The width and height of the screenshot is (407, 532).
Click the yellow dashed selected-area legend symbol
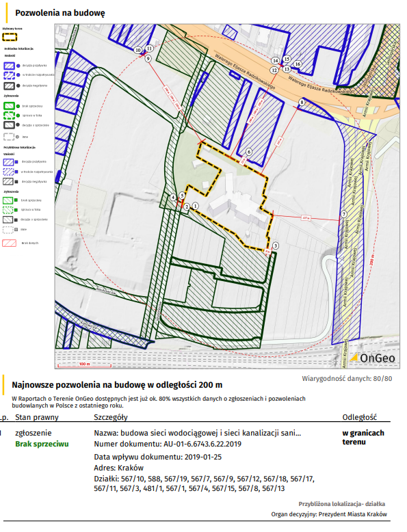click(x=10, y=37)
